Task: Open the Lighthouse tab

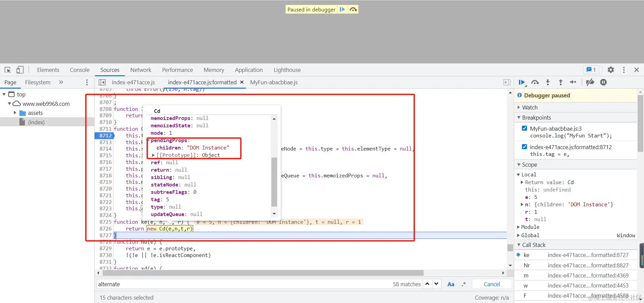Action: (x=287, y=70)
